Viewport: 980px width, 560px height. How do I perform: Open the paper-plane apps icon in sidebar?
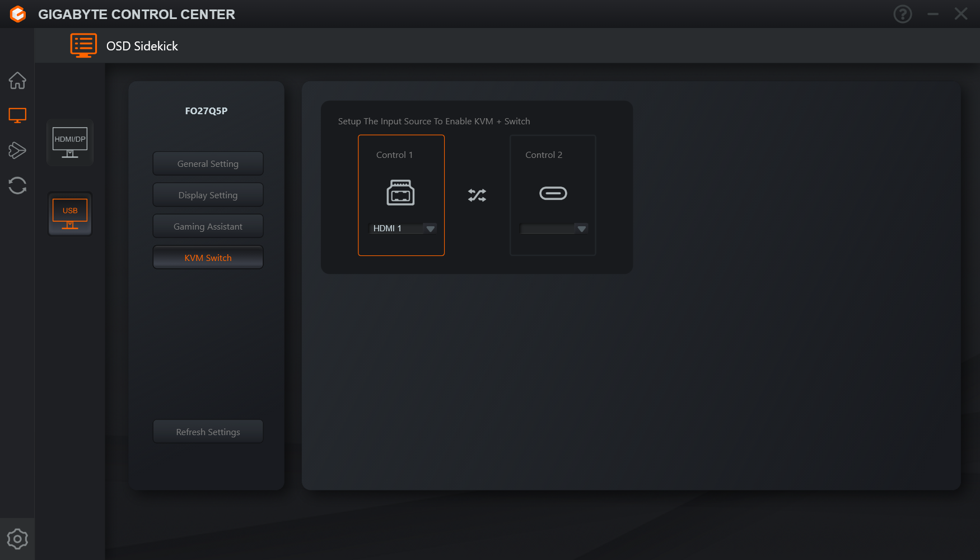[17, 150]
